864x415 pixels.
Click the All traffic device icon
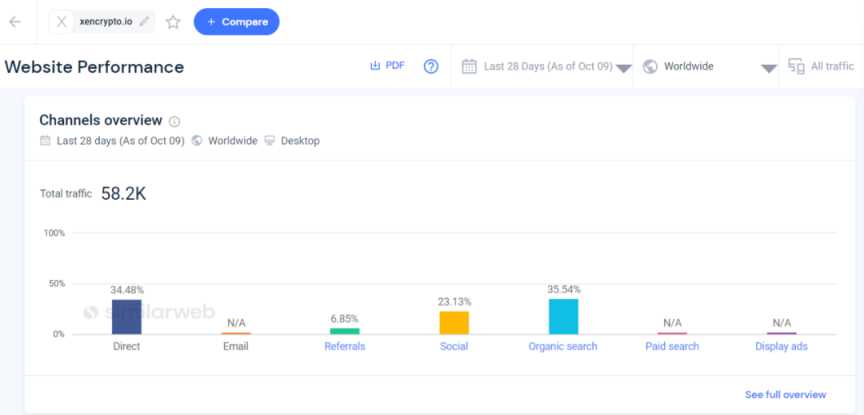[x=796, y=67]
